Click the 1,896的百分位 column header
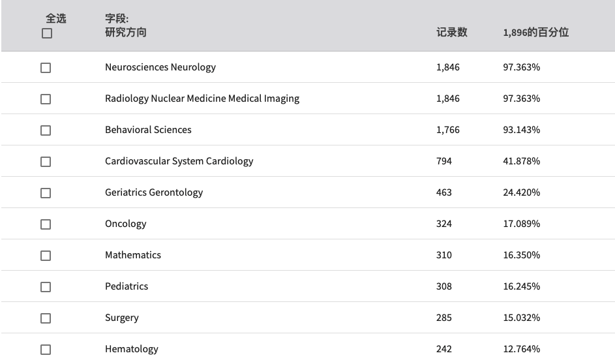This screenshot has width=615, height=364. coord(536,32)
